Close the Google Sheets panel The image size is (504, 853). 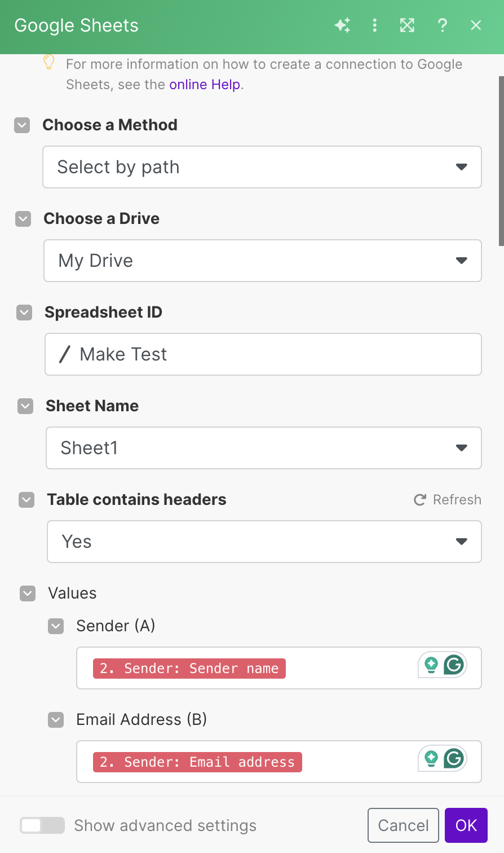pyautogui.click(x=476, y=25)
